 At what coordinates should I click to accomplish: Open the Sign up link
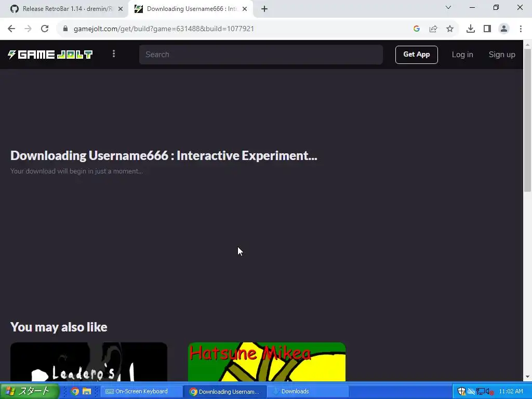502,54
